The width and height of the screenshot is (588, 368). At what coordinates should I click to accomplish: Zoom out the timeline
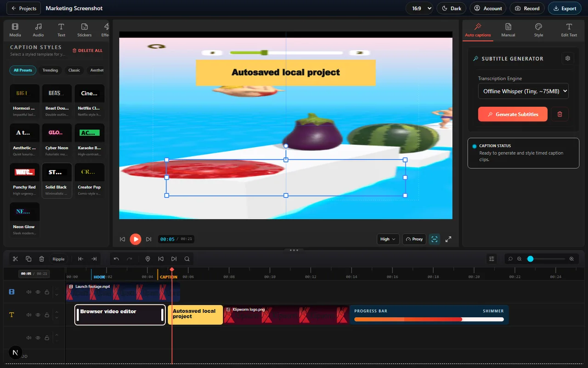pyautogui.click(x=520, y=259)
